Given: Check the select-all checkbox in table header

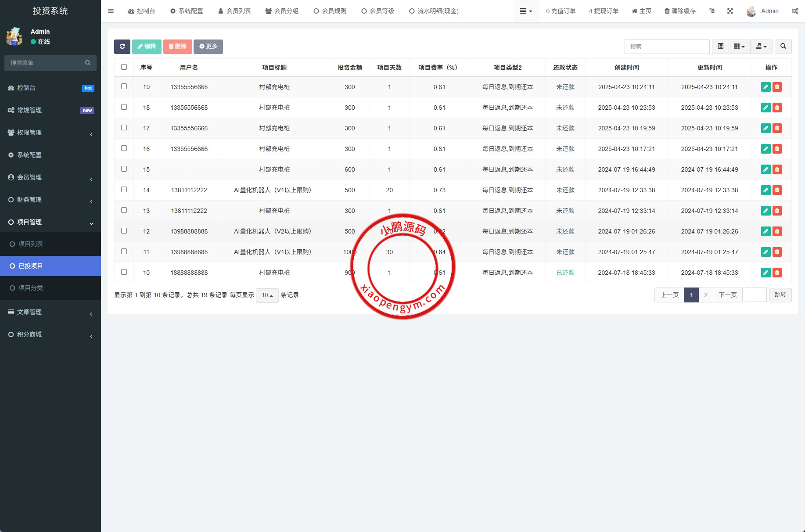Looking at the screenshot, I should coord(124,67).
